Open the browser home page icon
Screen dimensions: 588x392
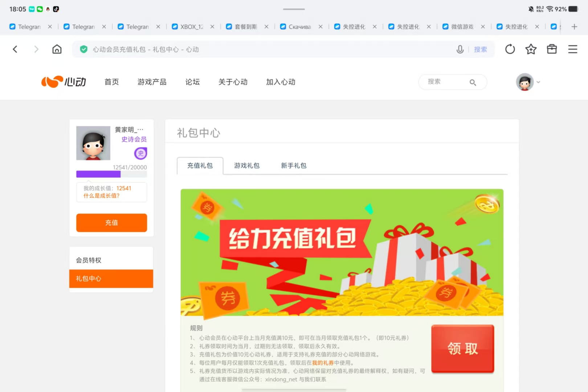(x=57, y=49)
